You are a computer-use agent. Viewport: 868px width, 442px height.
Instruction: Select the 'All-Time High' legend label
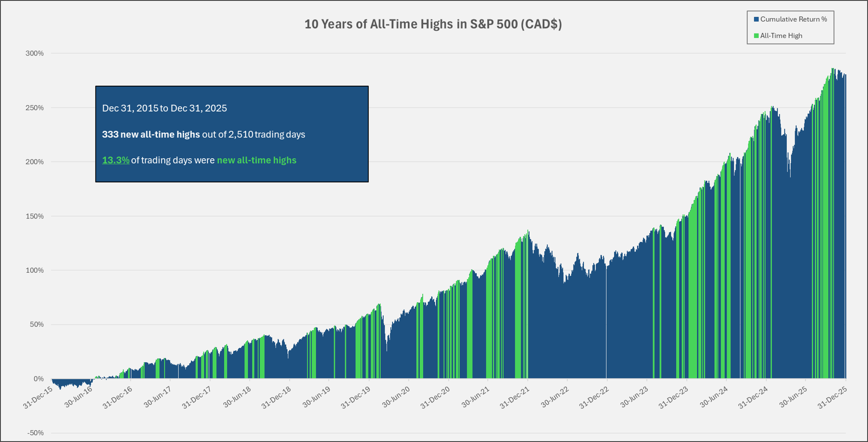781,36
